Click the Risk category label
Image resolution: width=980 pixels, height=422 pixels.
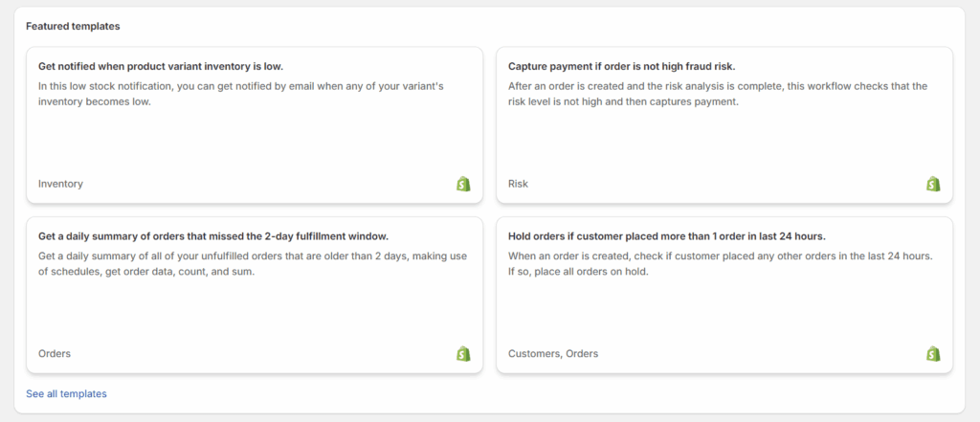pos(518,184)
